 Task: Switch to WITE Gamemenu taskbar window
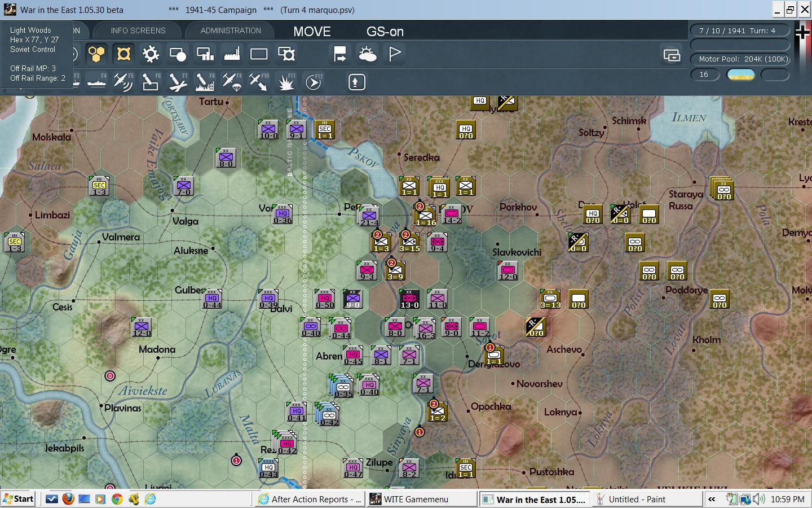click(422, 500)
